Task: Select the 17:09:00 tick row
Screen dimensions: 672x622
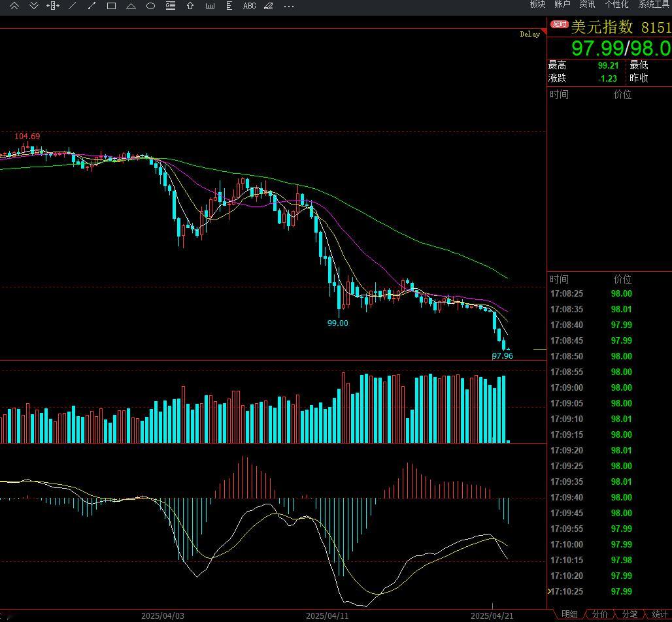Action: point(609,387)
